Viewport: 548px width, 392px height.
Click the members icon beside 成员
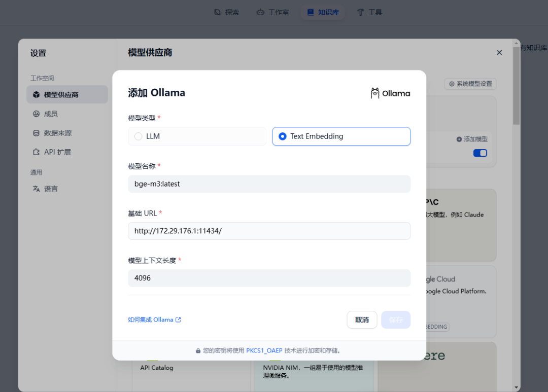37,114
